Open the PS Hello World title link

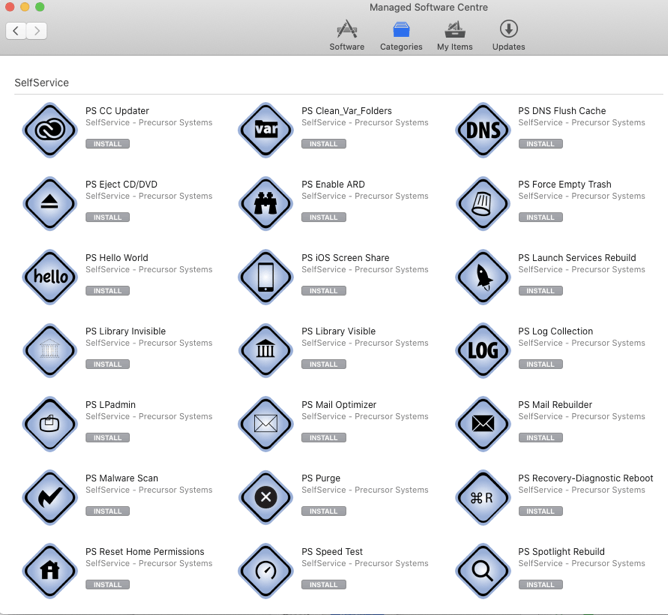click(x=117, y=258)
